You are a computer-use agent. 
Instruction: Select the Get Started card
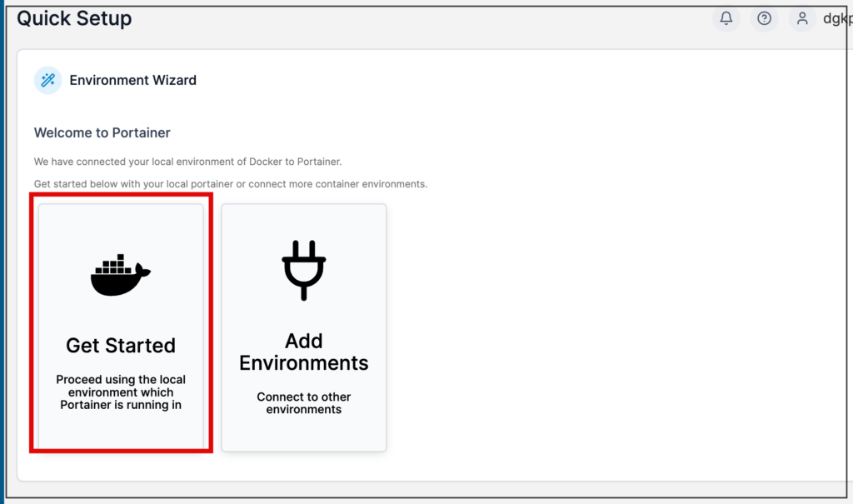coord(121,327)
